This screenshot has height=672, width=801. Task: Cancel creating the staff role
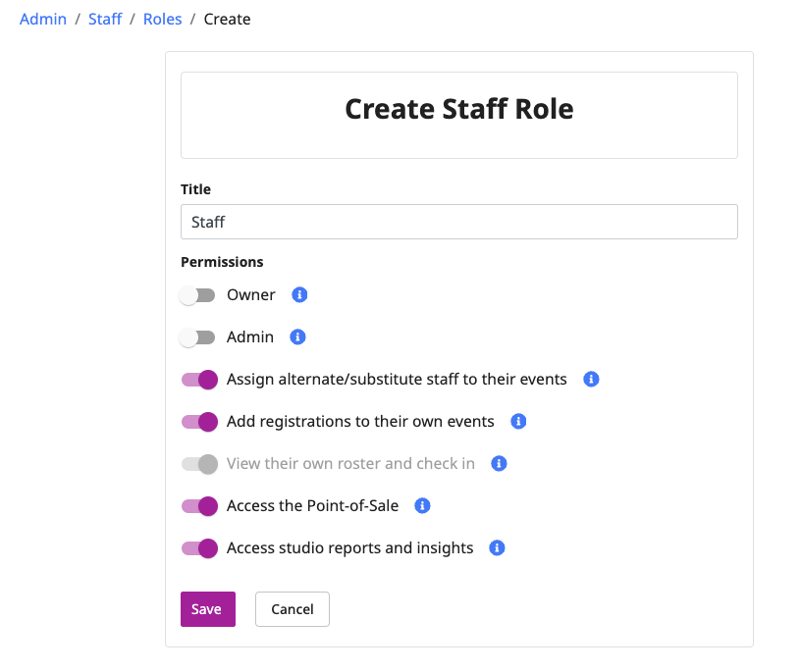[x=293, y=609]
